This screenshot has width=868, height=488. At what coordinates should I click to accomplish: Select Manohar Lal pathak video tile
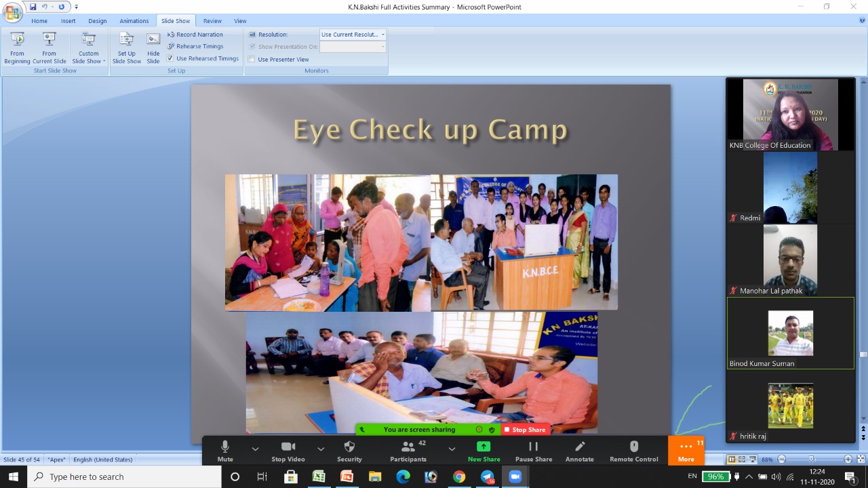pos(791,260)
